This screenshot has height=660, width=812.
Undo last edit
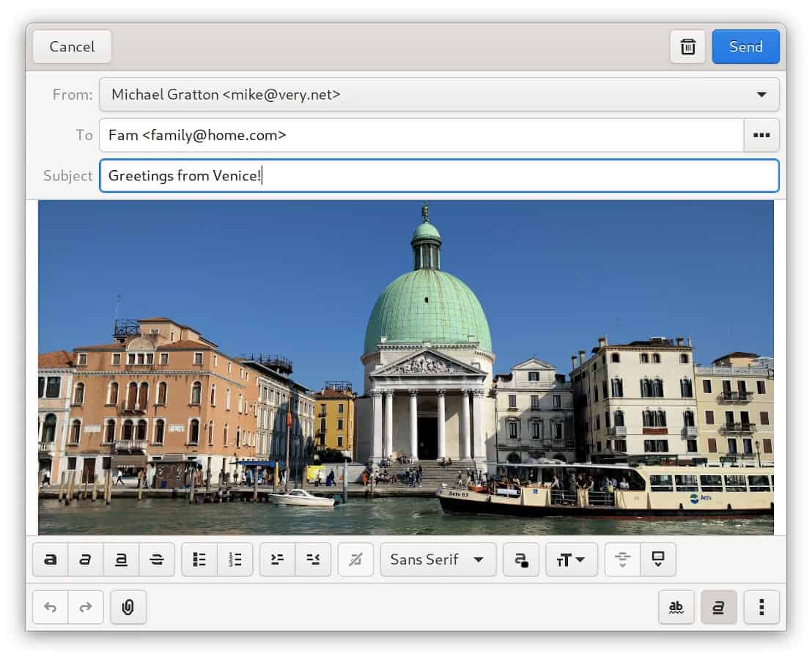[x=51, y=606]
